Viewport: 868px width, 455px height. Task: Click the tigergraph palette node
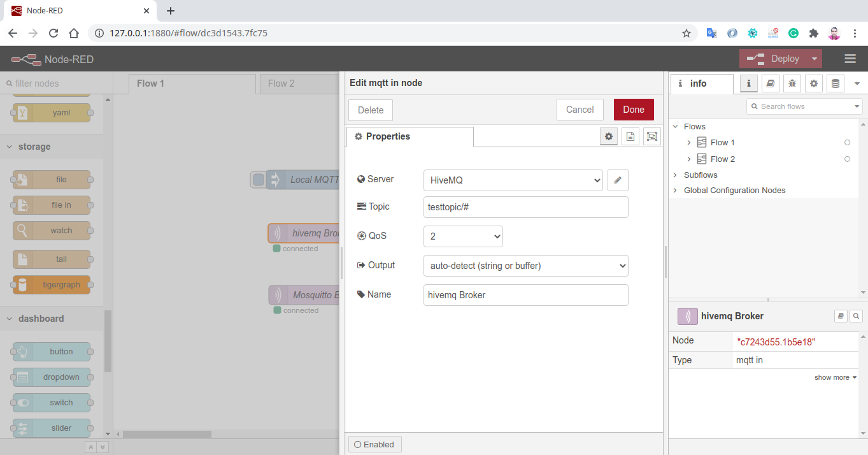pyautogui.click(x=52, y=285)
